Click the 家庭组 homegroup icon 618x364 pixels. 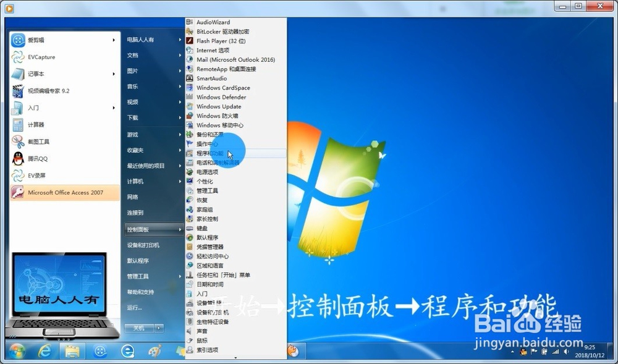(x=190, y=210)
